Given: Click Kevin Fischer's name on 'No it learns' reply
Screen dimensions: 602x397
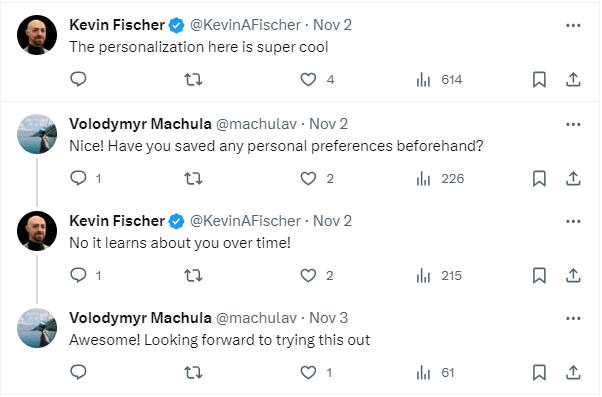Looking at the screenshot, I should click(117, 221).
